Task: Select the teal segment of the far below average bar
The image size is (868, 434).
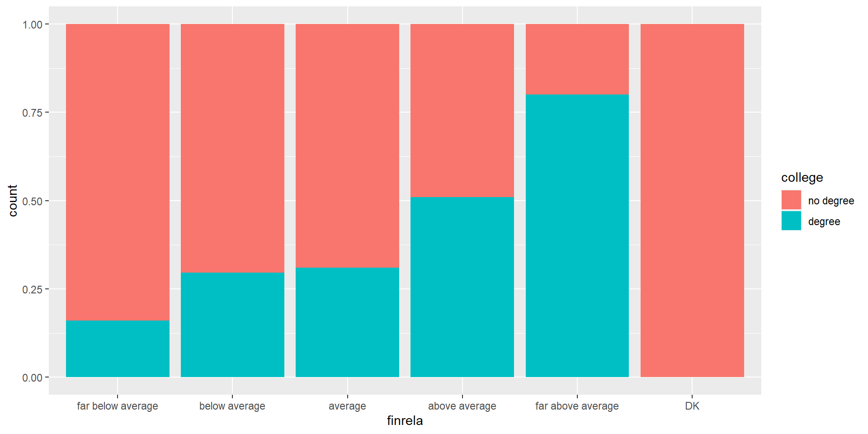Action: point(118,349)
